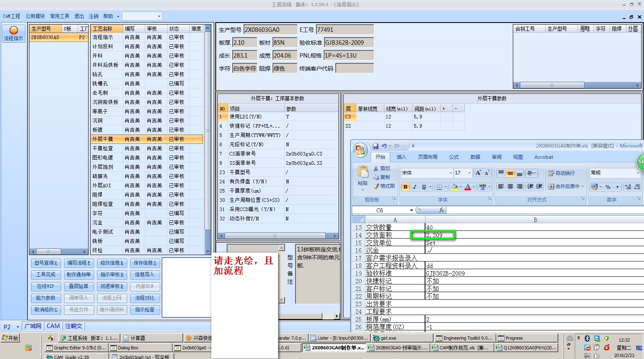The width and height of the screenshot is (644, 359).
Task: Toggle italic formatting in Excel
Action: 415,187
